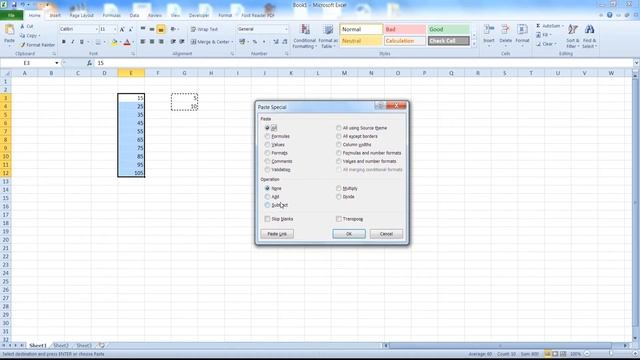This screenshot has width=640, height=360.
Task: Toggle Italic formatting
Action: tap(73, 42)
